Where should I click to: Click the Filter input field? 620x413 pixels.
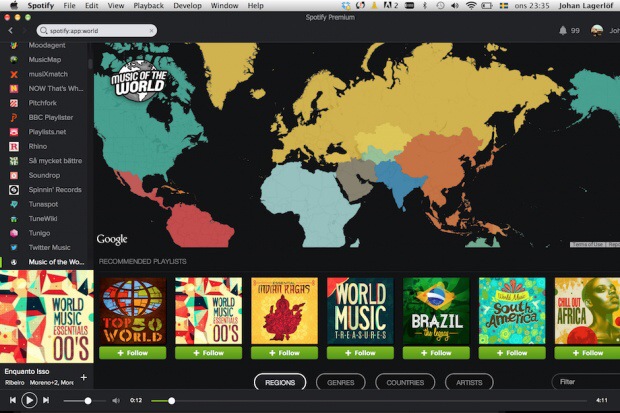coord(585,382)
